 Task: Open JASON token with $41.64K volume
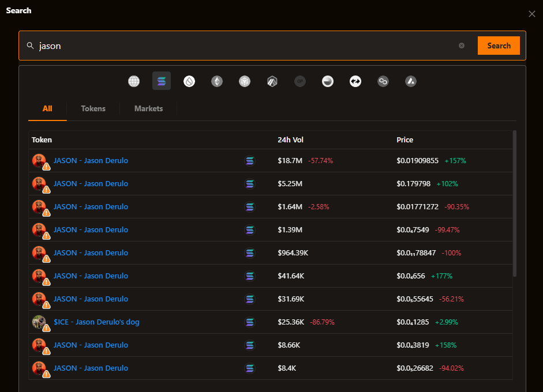[91, 276]
